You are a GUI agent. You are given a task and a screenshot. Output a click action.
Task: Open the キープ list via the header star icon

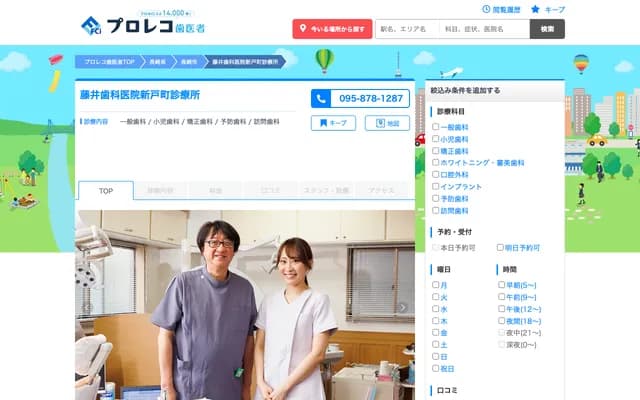(x=535, y=9)
